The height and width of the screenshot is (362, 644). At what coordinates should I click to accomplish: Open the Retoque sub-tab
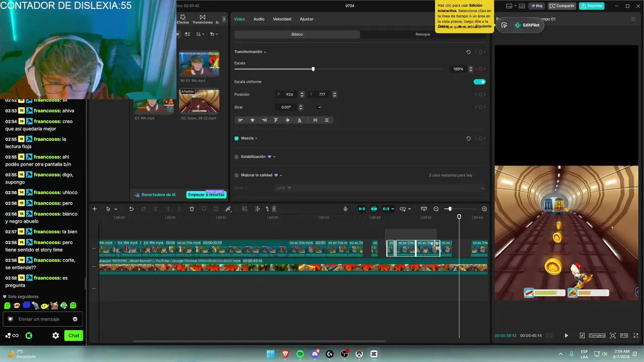pos(423,34)
